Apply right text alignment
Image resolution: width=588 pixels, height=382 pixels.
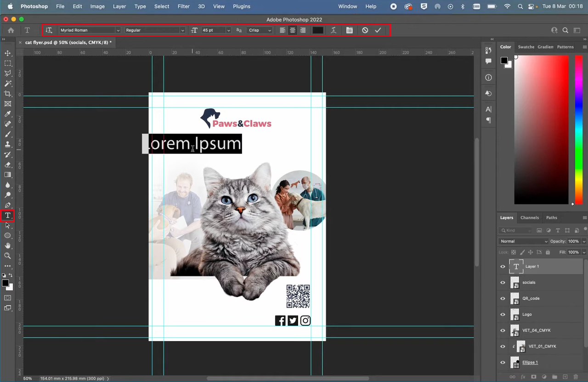coord(303,30)
